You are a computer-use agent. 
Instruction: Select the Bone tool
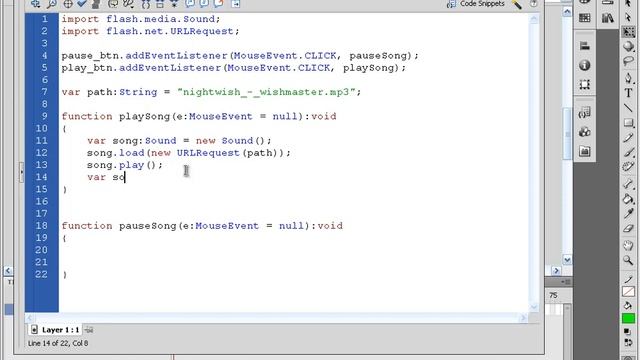click(x=628, y=184)
